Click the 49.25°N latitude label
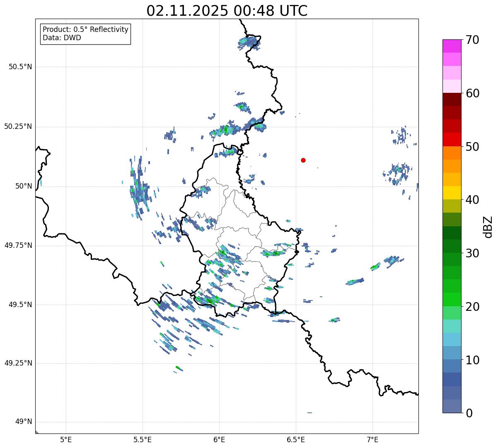The width and height of the screenshot is (498, 448). (x=18, y=363)
